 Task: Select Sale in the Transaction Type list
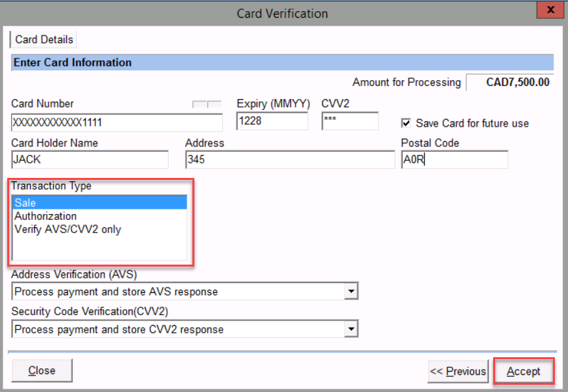[98, 203]
